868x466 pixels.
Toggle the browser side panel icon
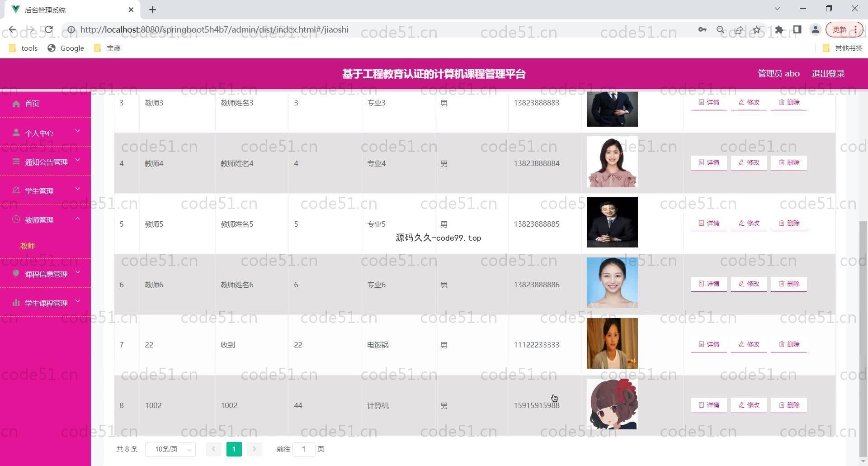pos(797,30)
